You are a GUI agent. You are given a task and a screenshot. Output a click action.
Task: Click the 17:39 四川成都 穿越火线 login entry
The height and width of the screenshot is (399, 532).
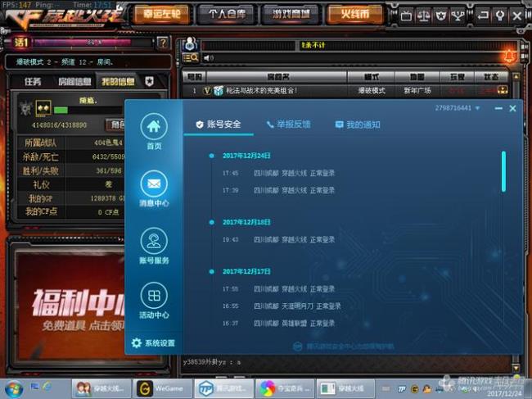coord(278,190)
